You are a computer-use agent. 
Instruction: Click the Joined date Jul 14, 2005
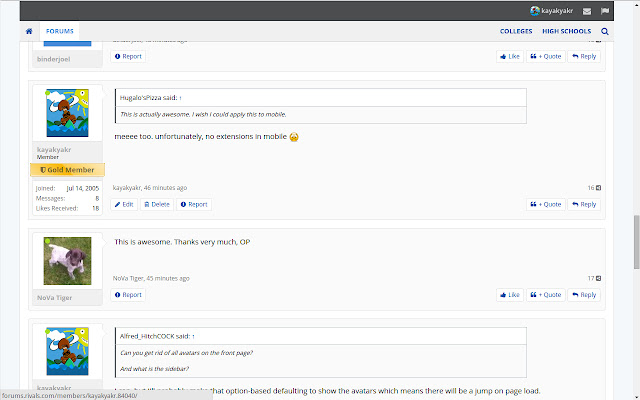[x=83, y=189]
